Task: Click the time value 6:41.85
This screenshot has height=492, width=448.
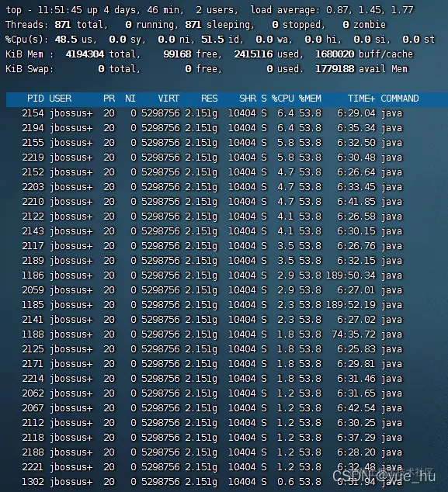Action: click(356, 202)
